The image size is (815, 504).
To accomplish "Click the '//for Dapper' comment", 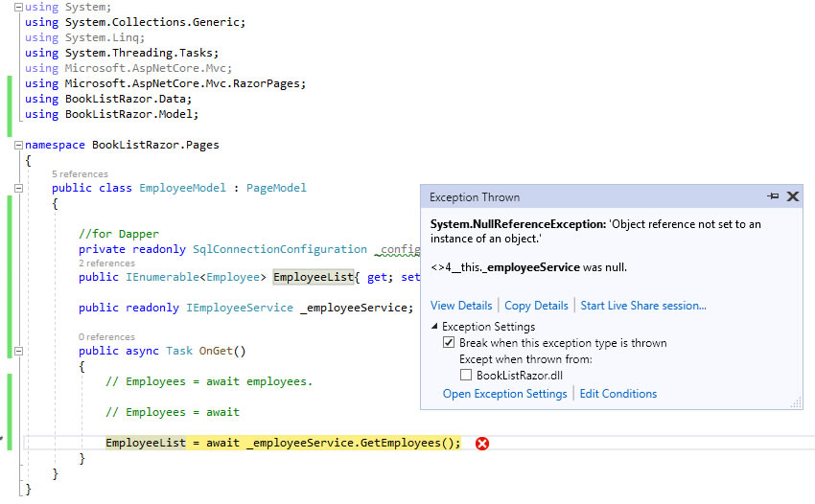I will click(x=119, y=235).
